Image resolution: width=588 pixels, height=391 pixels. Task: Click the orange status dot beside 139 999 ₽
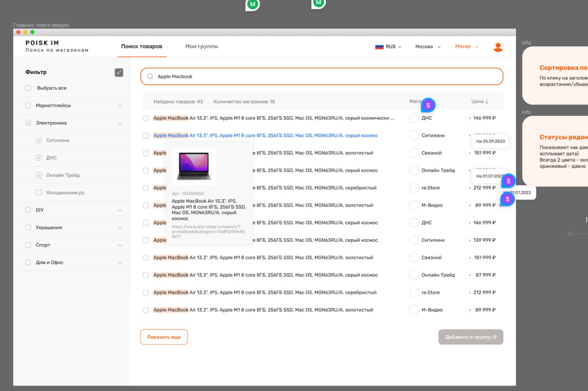tap(469, 240)
